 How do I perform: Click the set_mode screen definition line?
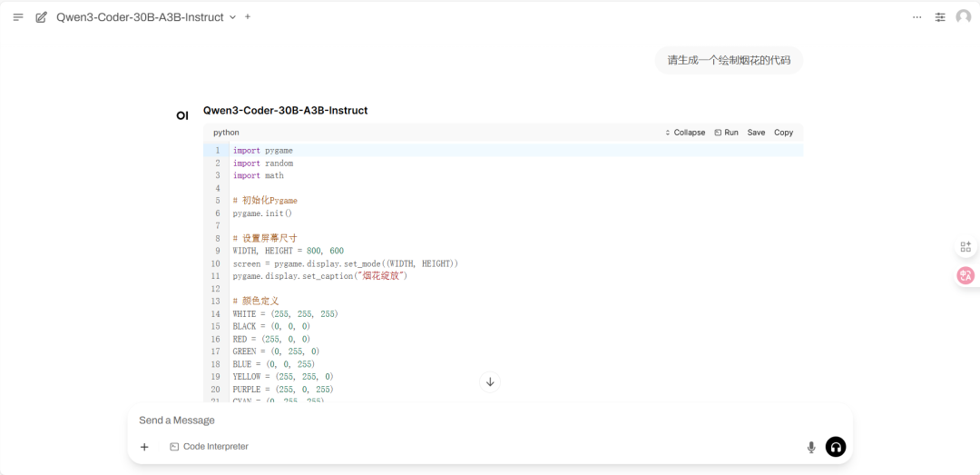pyautogui.click(x=346, y=263)
